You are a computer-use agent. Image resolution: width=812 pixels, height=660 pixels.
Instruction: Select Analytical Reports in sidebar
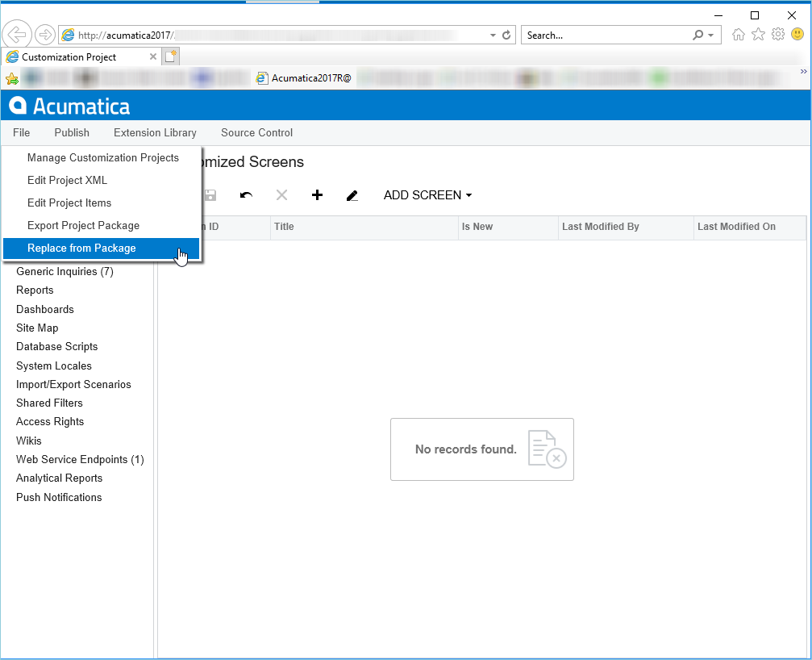coord(59,478)
